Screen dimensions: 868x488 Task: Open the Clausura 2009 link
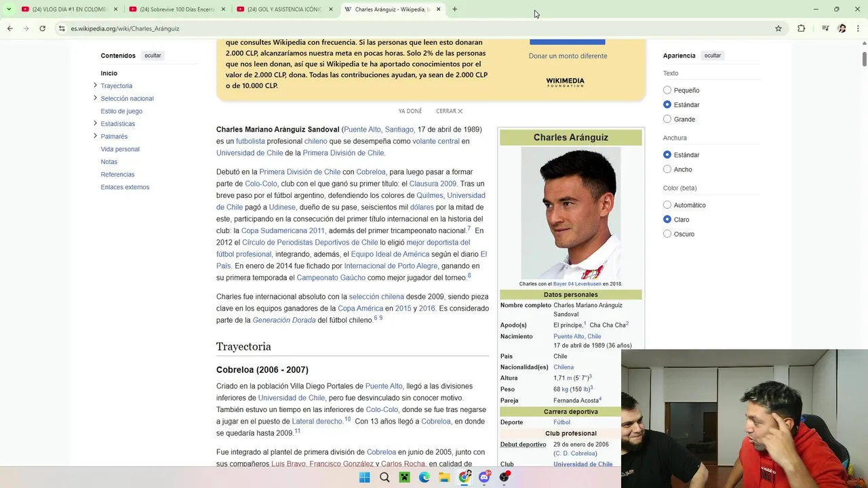[433, 184]
